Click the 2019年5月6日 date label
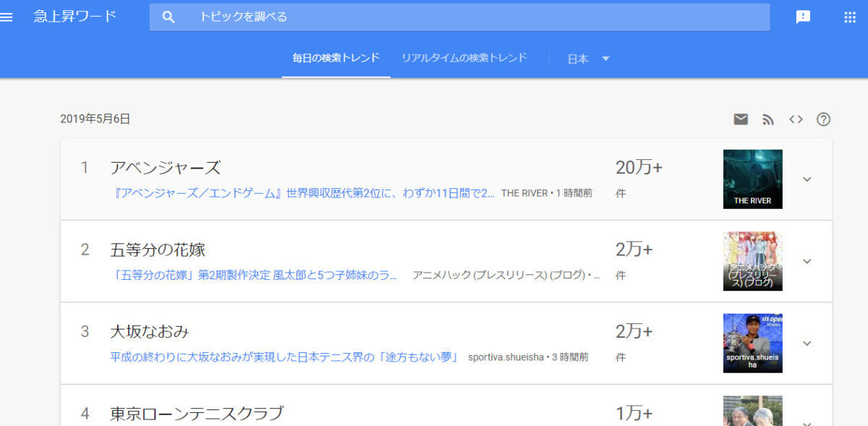The height and width of the screenshot is (426, 868). click(95, 119)
